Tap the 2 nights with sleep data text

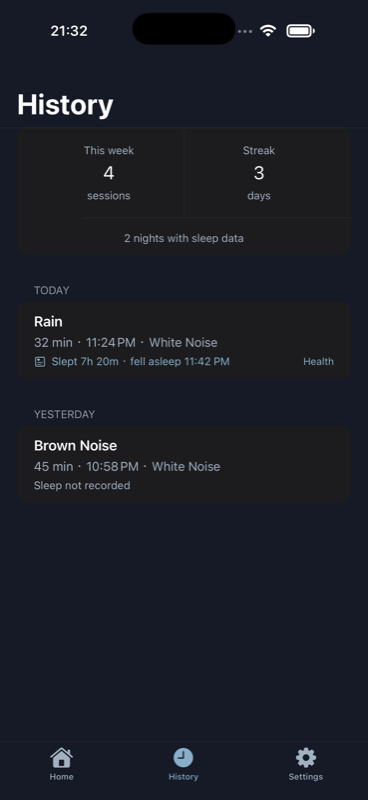(184, 238)
